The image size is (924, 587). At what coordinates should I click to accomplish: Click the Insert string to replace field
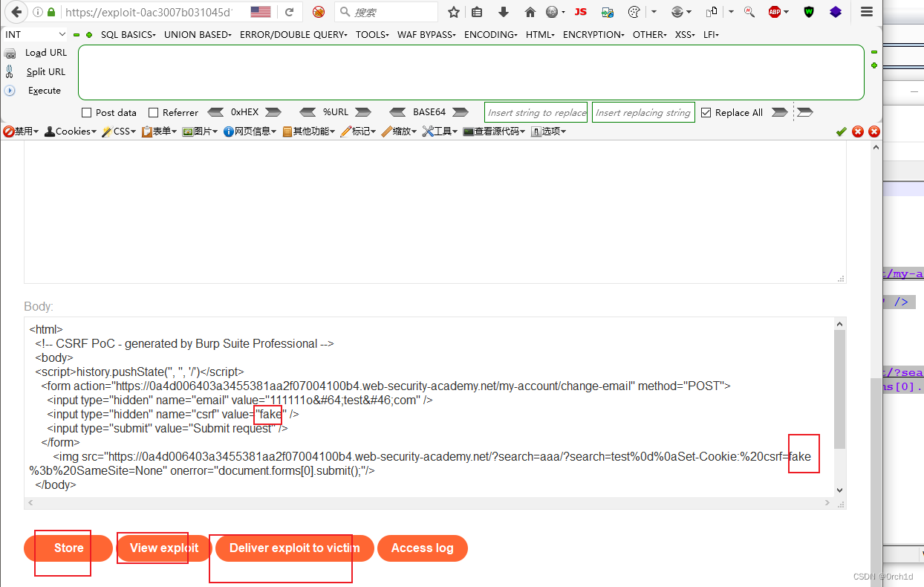[536, 112]
